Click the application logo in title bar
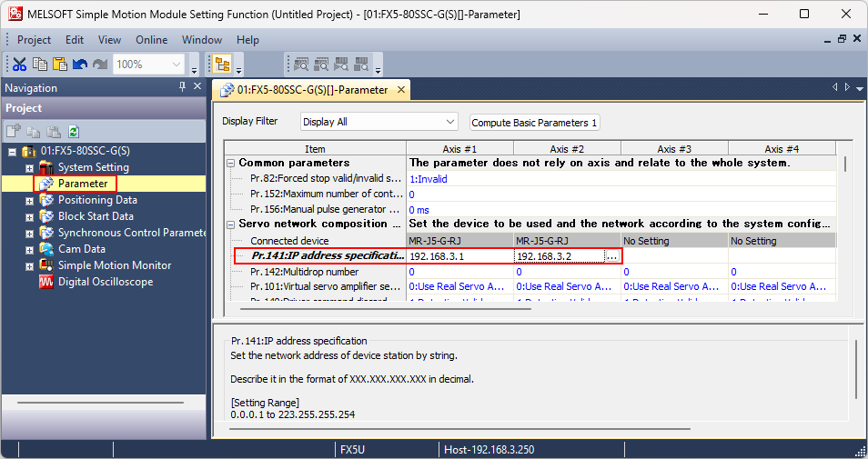Screen dimensions: 868x459 click(x=15, y=14)
